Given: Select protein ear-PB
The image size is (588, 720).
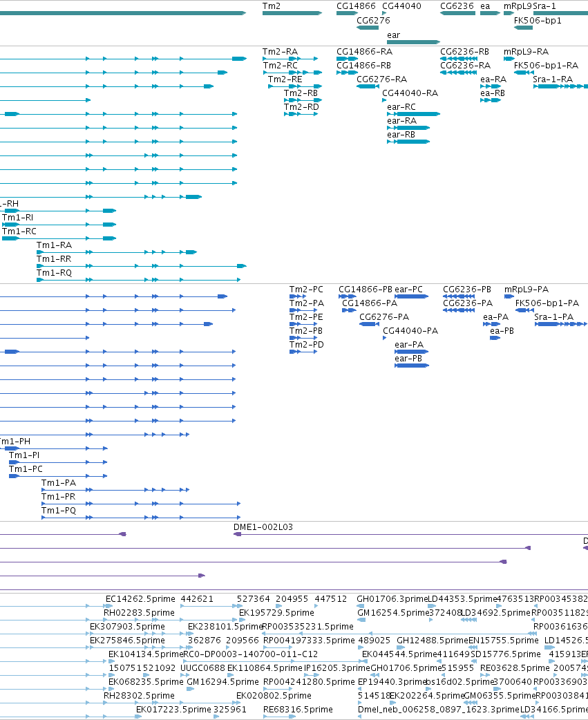Looking at the screenshot, I should [x=408, y=359].
